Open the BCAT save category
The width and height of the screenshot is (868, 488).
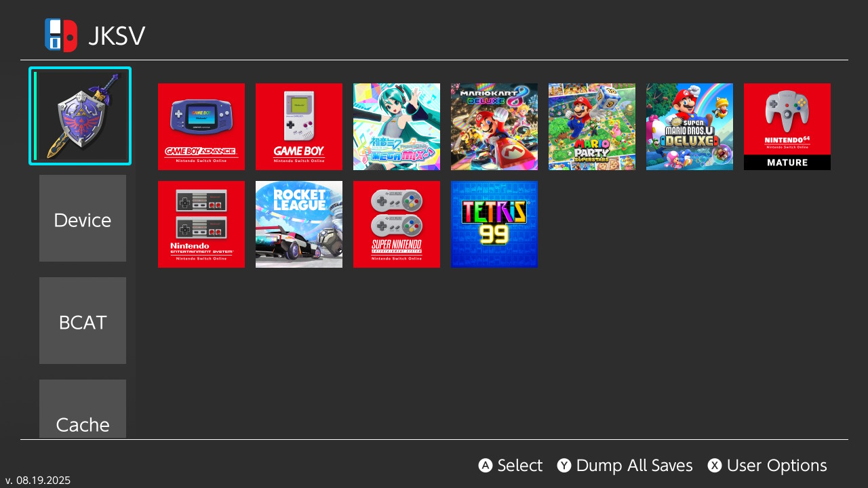83,321
